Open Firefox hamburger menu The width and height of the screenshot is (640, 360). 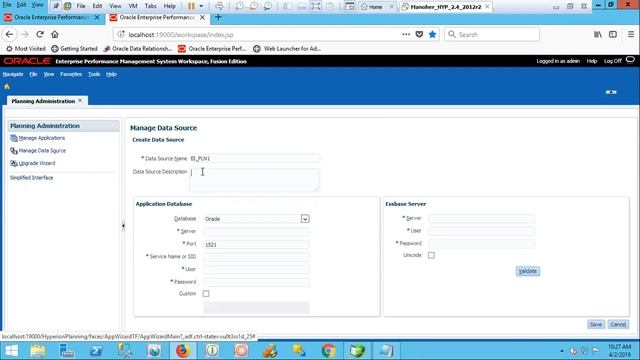631,35
